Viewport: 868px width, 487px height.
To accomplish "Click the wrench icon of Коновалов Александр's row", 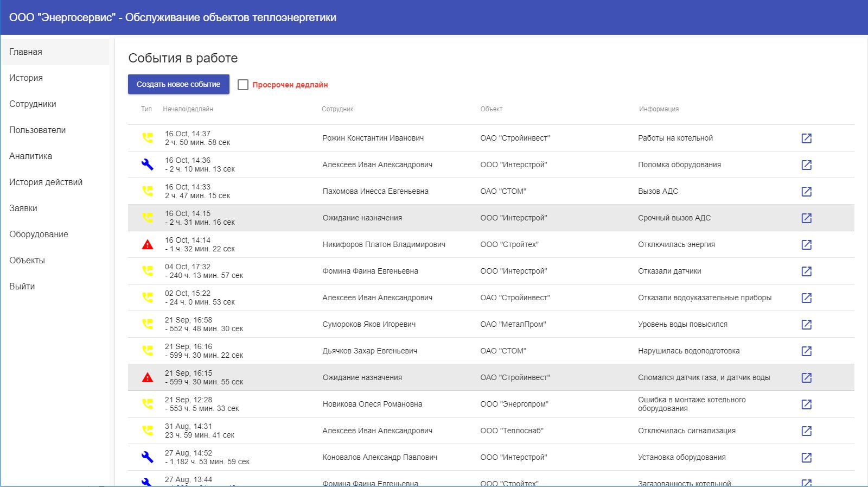I will pyautogui.click(x=148, y=457).
